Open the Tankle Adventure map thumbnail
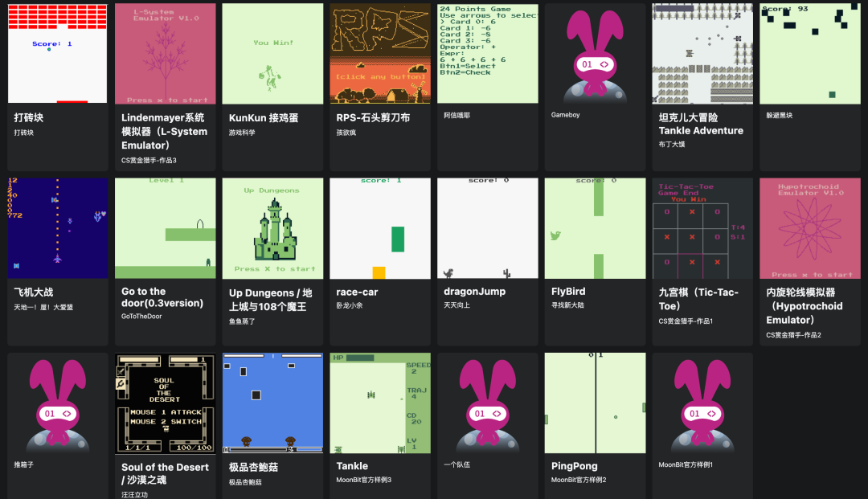This screenshot has width=868, height=499. coord(702,53)
